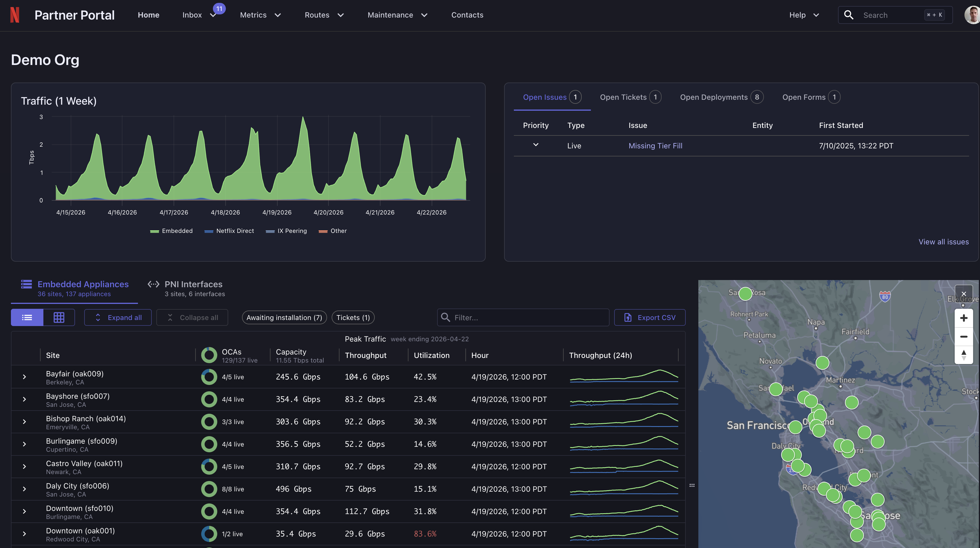Toggle Tickets (1) filter chip
The height and width of the screenshot is (548, 980).
[x=353, y=317]
